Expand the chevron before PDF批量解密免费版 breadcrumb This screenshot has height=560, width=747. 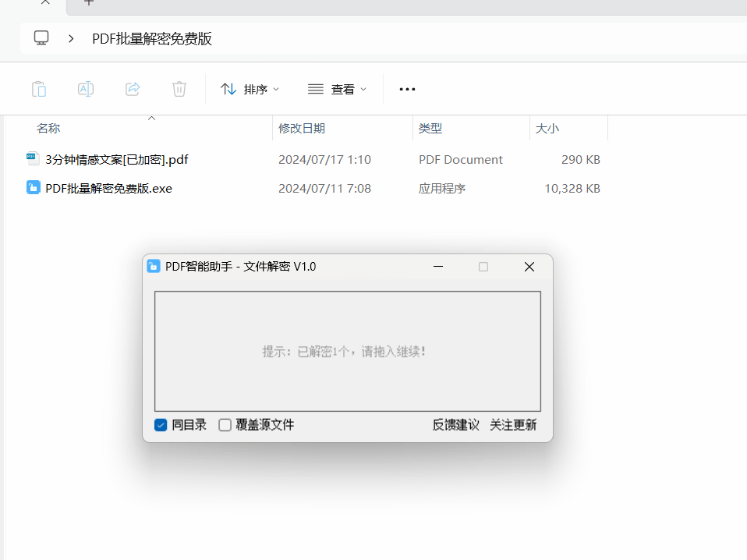click(x=71, y=38)
